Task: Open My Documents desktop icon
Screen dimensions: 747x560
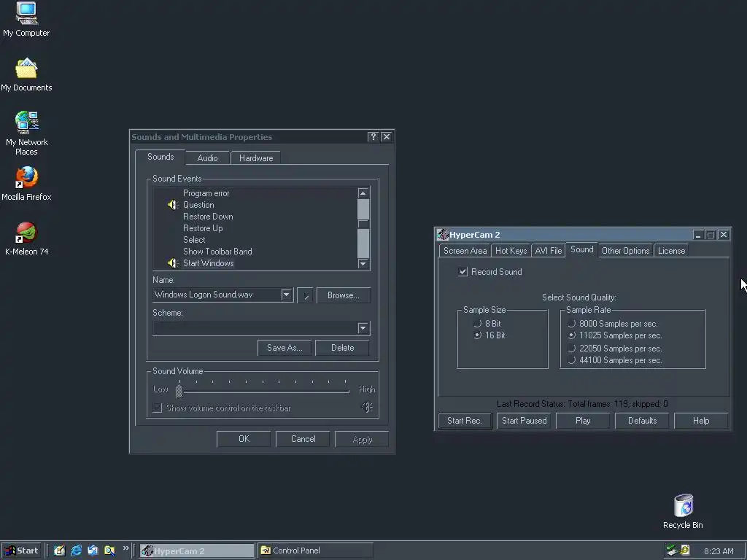Action: (26, 74)
